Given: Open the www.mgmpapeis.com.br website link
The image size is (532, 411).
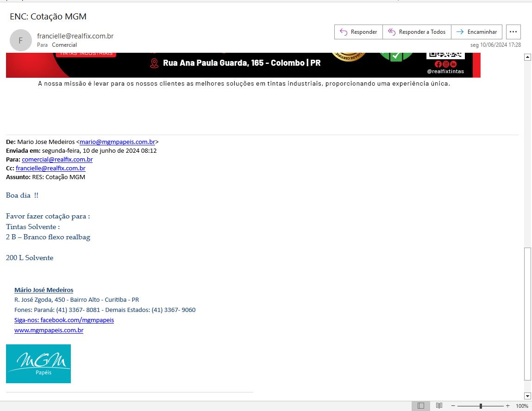Looking at the screenshot, I should 49,330.
